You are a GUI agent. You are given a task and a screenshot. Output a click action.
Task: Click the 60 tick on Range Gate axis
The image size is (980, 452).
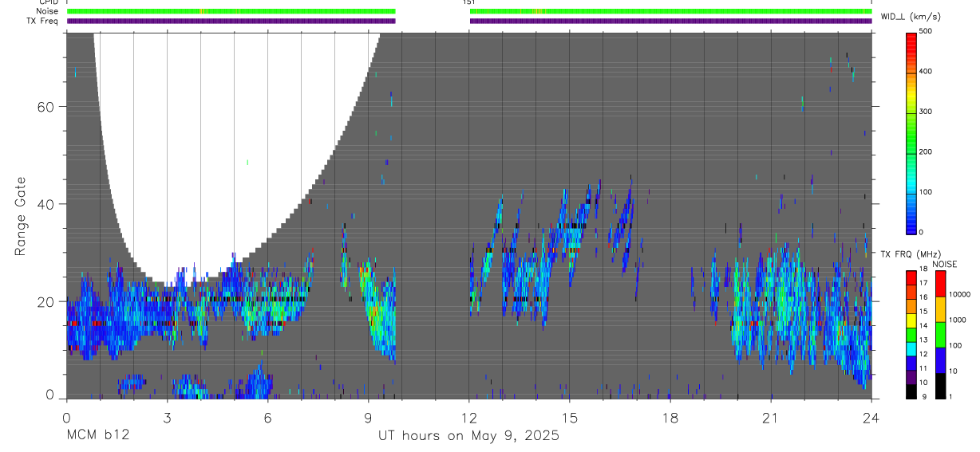coord(45,106)
